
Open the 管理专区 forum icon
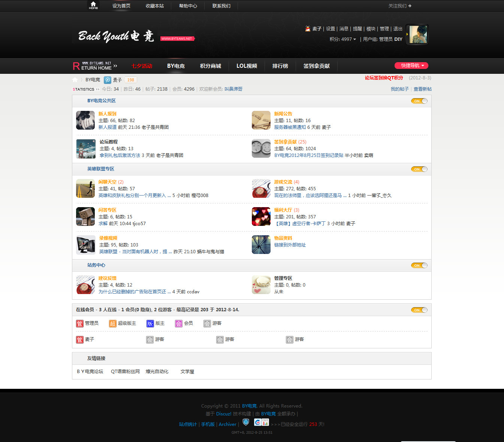pos(261,285)
